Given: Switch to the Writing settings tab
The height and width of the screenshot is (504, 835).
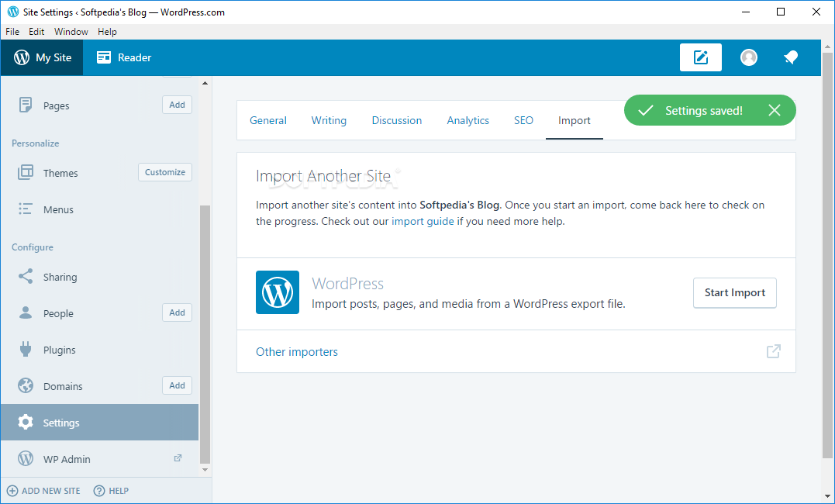Looking at the screenshot, I should [x=329, y=120].
